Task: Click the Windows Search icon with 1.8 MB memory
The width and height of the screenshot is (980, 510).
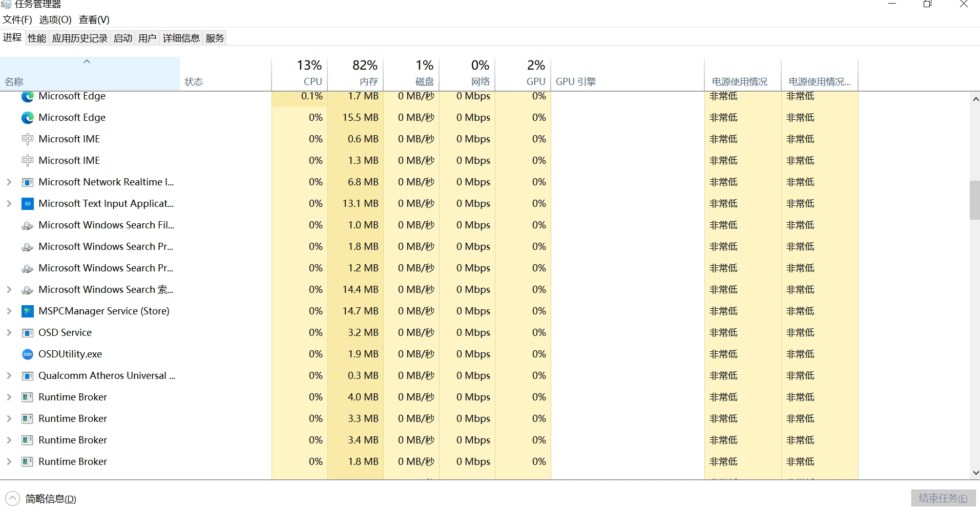Action: (x=28, y=247)
